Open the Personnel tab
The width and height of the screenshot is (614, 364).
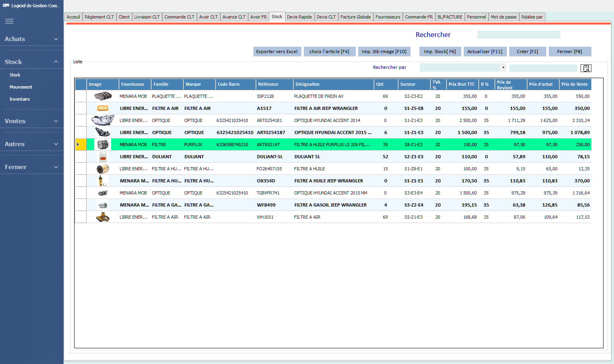(x=476, y=17)
